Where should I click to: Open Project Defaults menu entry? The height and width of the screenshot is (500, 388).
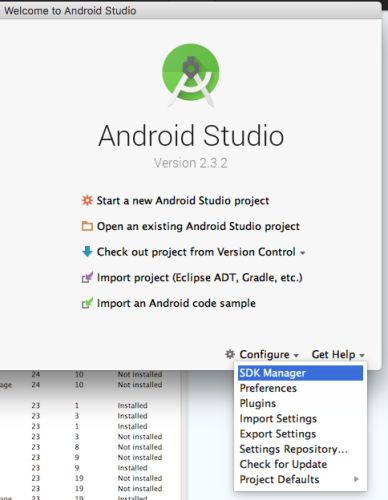click(x=300, y=479)
